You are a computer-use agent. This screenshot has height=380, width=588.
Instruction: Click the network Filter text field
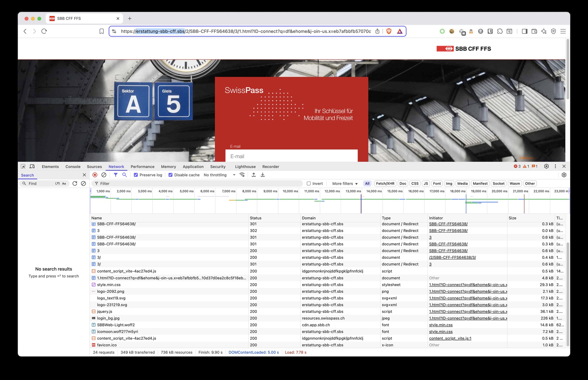pyautogui.click(x=198, y=183)
